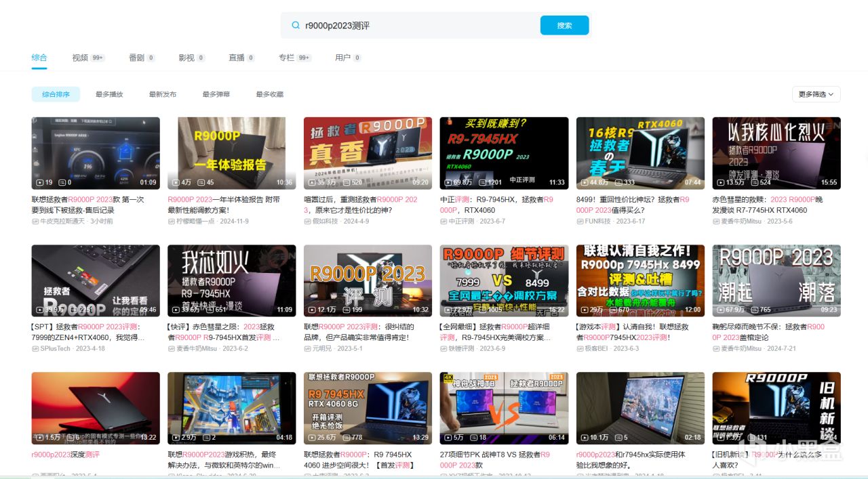Open title 【游戏本评测】认清自我
This screenshot has width=868, height=479.
pos(633,332)
